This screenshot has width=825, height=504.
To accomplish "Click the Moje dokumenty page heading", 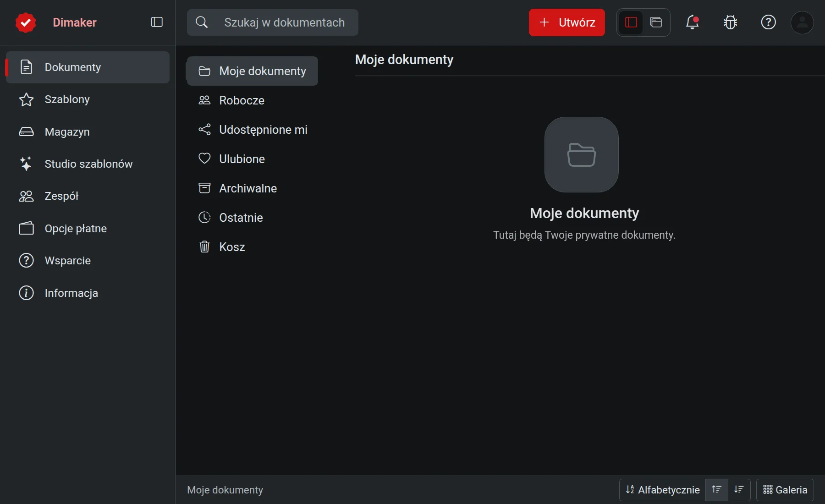I will [404, 60].
